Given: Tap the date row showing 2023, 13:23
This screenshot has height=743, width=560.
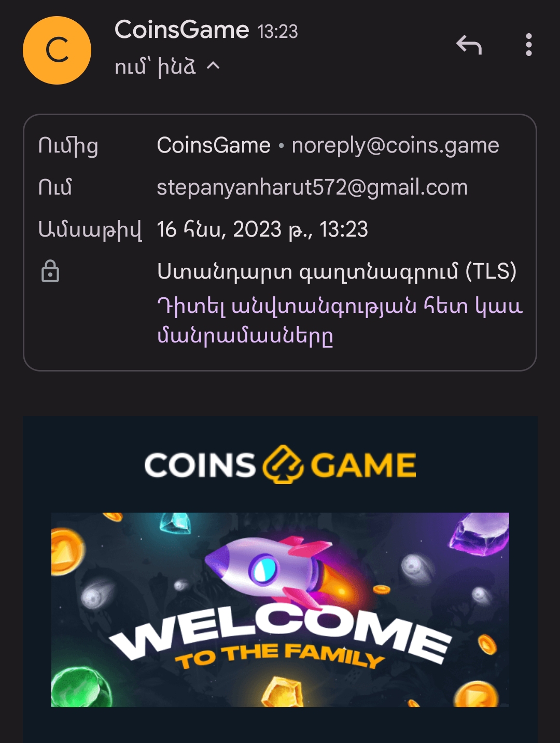Looking at the screenshot, I should (262, 229).
